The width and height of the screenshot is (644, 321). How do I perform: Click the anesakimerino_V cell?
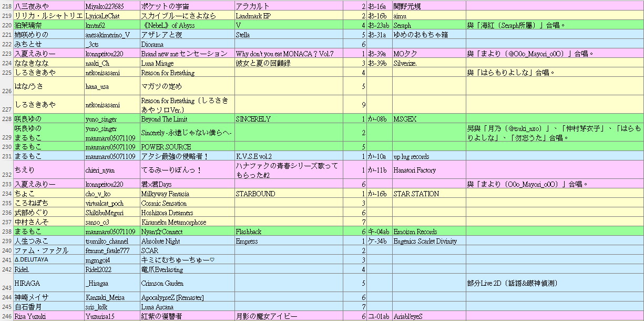click(x=111, y=35)
